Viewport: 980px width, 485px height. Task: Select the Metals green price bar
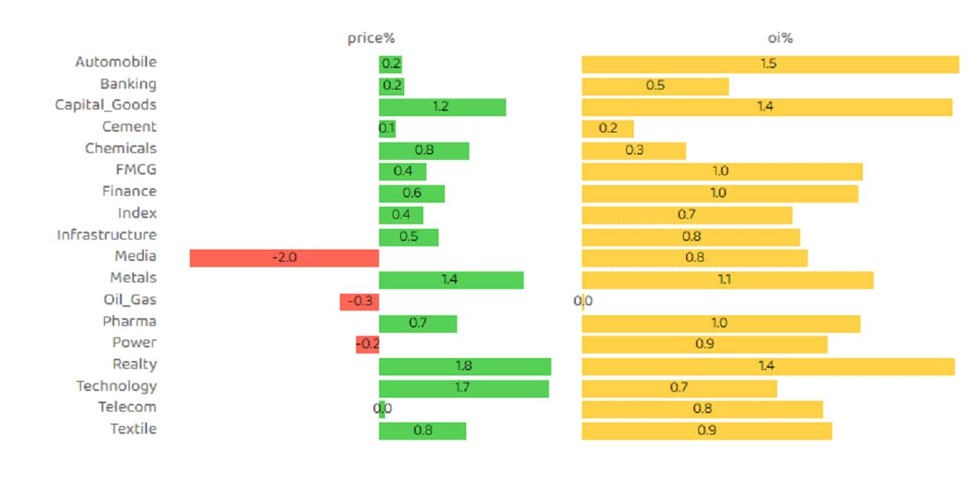(x=451, y=280)
